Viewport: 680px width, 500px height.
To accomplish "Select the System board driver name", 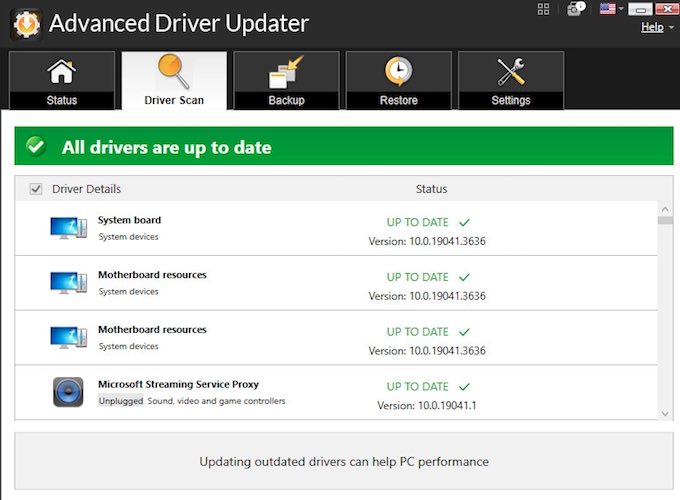I will point(129,220).
